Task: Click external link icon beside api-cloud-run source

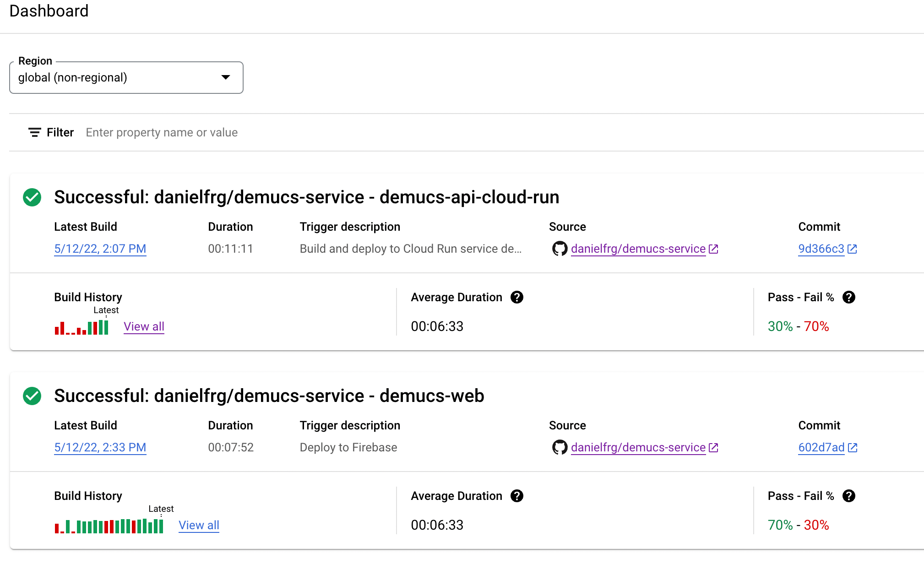Action: point(713,249)
